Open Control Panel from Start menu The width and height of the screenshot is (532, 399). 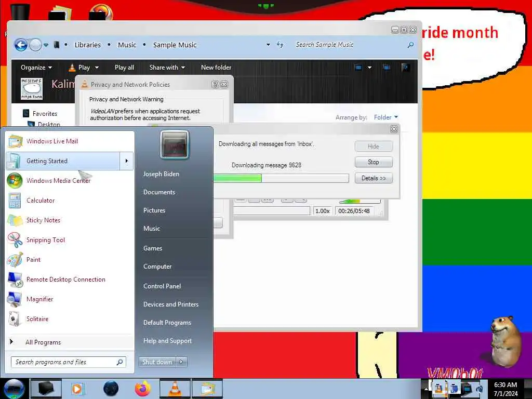162,286
